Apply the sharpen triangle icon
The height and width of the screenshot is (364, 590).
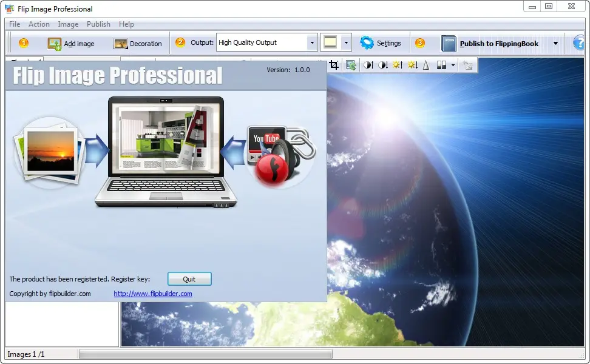tap(426, 65)
